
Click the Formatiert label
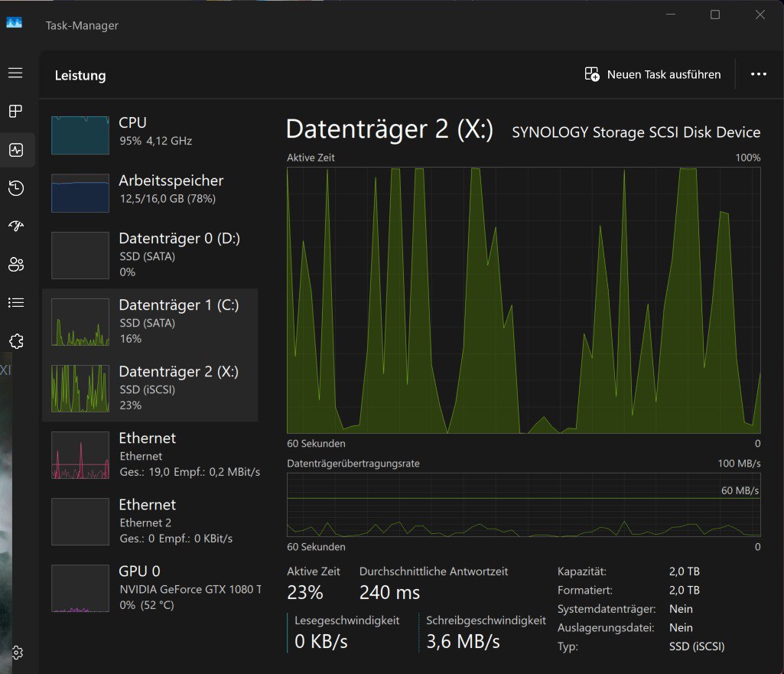tap(585, 590)
